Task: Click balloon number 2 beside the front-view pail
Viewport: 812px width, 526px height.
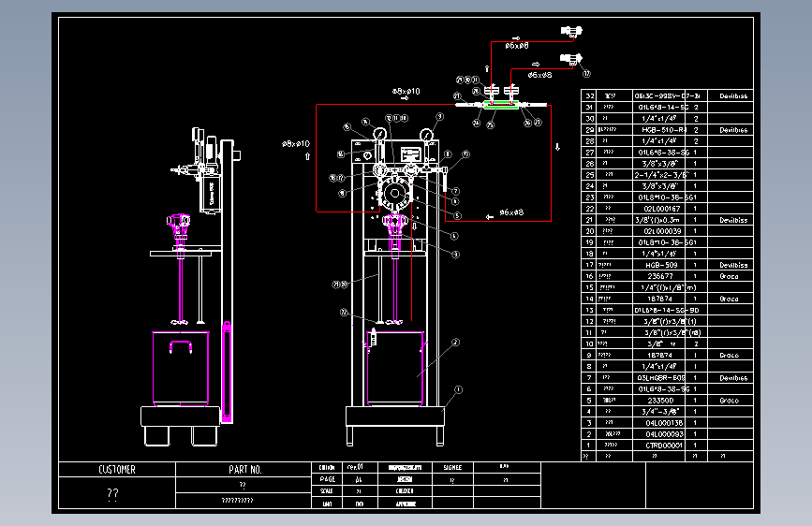Action: click(x=456, y=343)
